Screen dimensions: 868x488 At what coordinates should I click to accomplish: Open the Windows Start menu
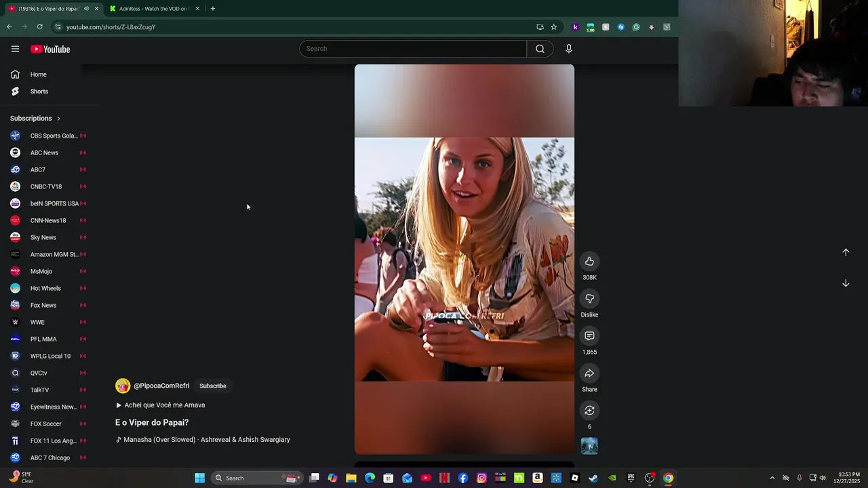pos(200,478)
